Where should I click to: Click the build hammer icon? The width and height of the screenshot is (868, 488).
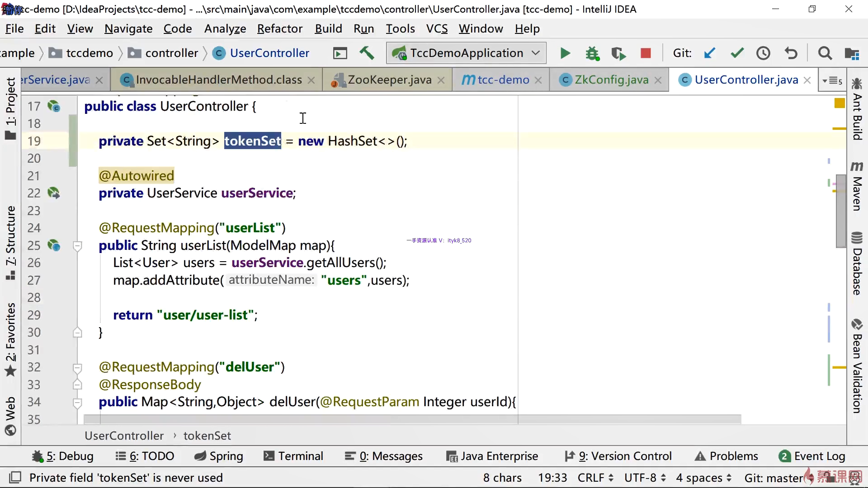tap(367, 53)
